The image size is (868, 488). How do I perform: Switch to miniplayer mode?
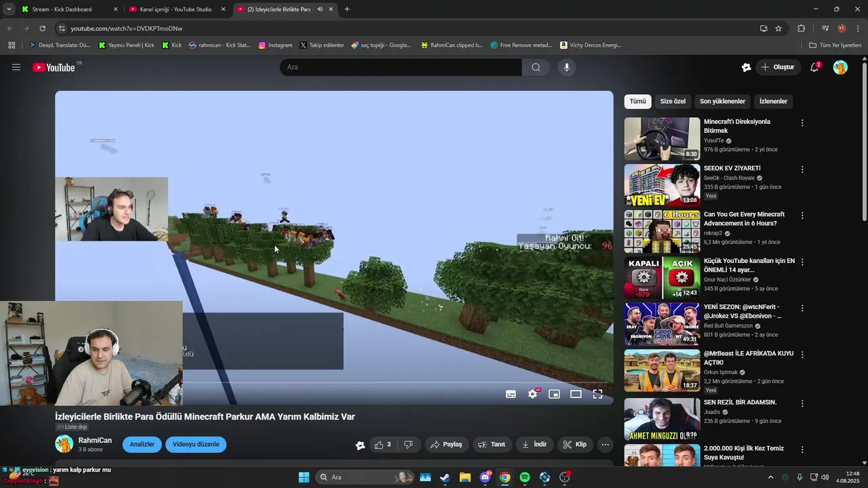[x=554, y=394]
